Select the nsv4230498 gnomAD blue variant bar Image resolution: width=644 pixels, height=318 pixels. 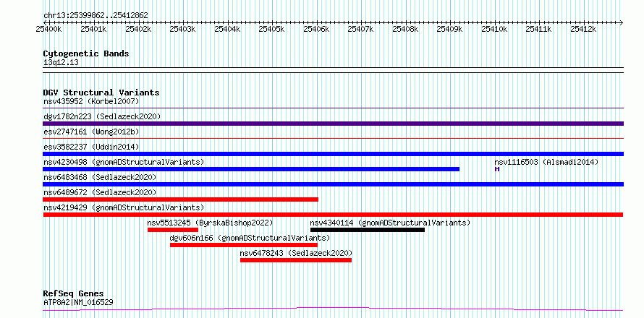pyautogui.click(x=251, y=169)
